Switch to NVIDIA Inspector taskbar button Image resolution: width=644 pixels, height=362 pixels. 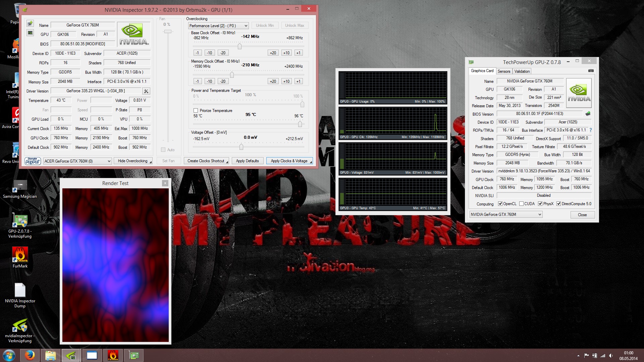point(71,355)
